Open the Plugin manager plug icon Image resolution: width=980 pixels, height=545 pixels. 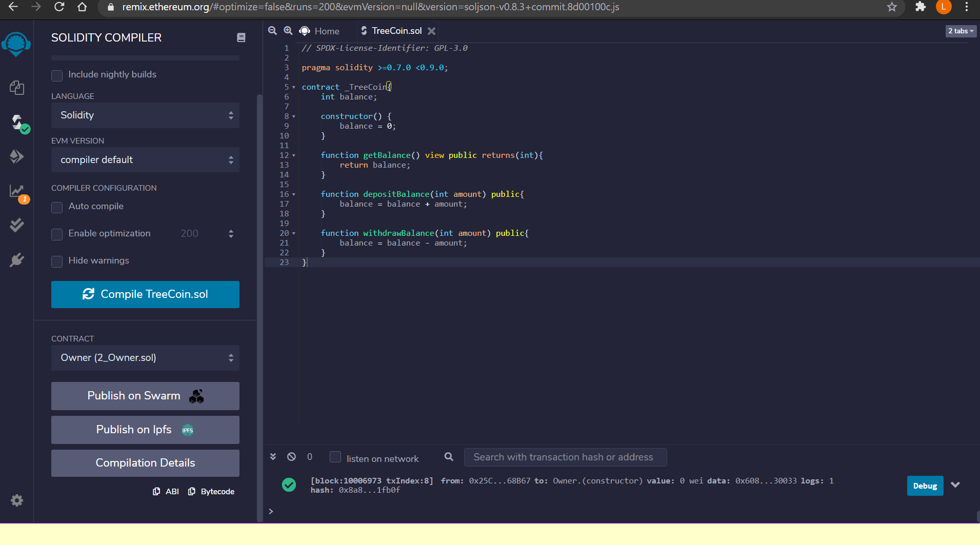(17, 260)
